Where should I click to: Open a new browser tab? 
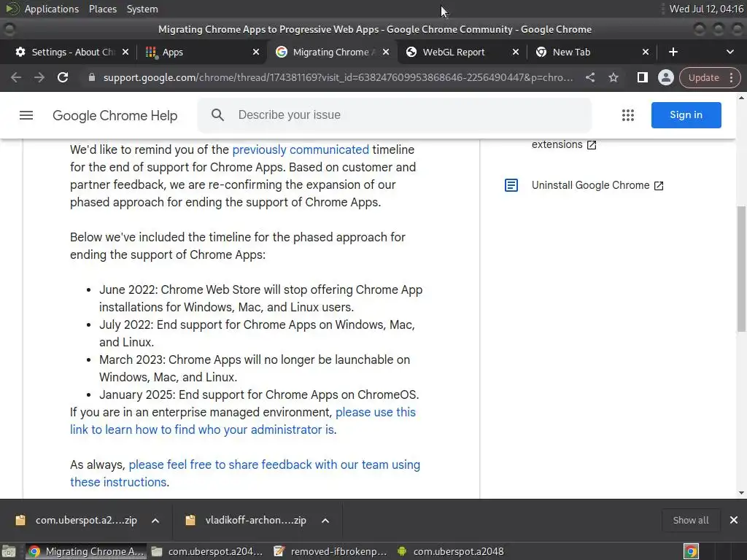673,52
